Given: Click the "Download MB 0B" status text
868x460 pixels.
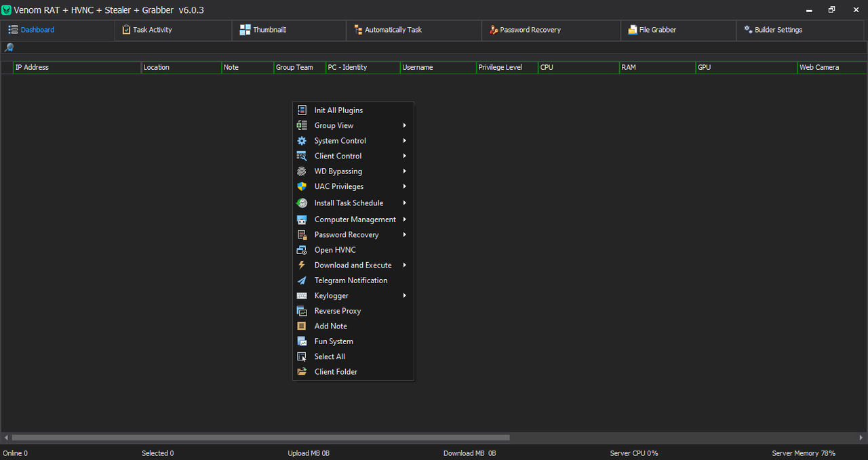Looking at the screenshot, I should [x=470, y=453].
